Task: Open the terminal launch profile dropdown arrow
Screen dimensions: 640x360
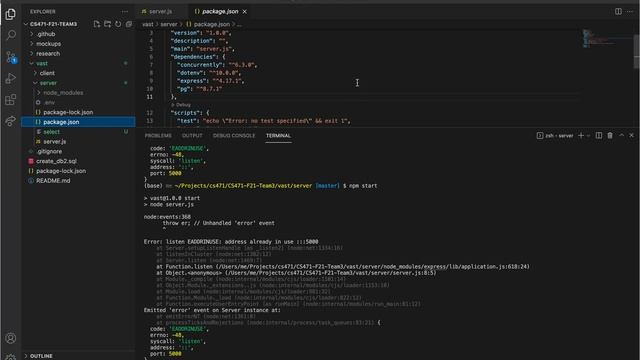Action: pyautogui.click(x=588, y=136)
